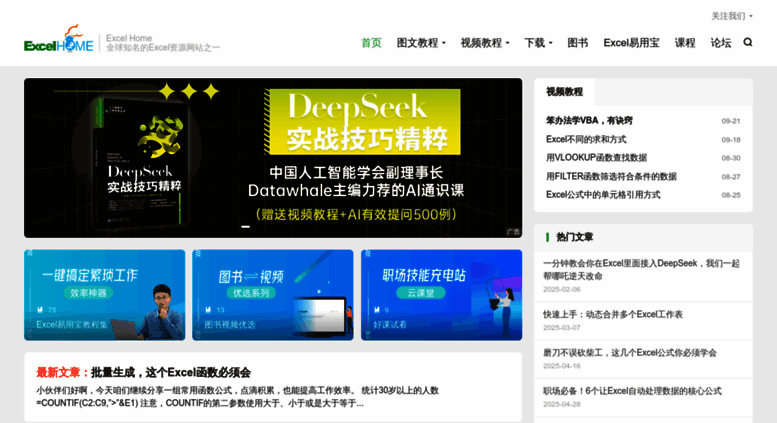The image size is (777, 423).
Task: Open the search magnifier icon
Action: [748, 43]
